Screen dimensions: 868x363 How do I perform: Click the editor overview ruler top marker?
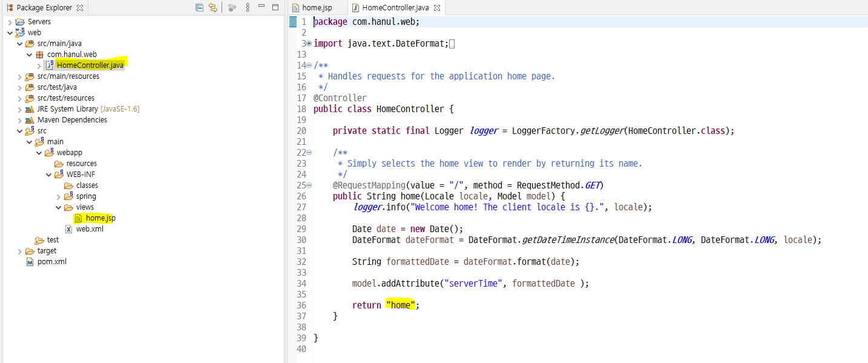[x=293, y=22]
